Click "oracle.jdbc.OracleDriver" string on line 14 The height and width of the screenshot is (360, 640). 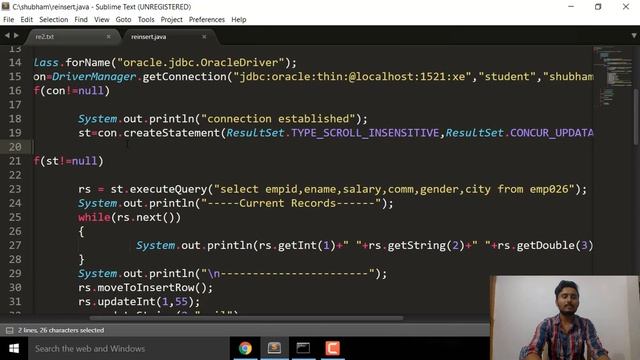(x=200, y=62)
